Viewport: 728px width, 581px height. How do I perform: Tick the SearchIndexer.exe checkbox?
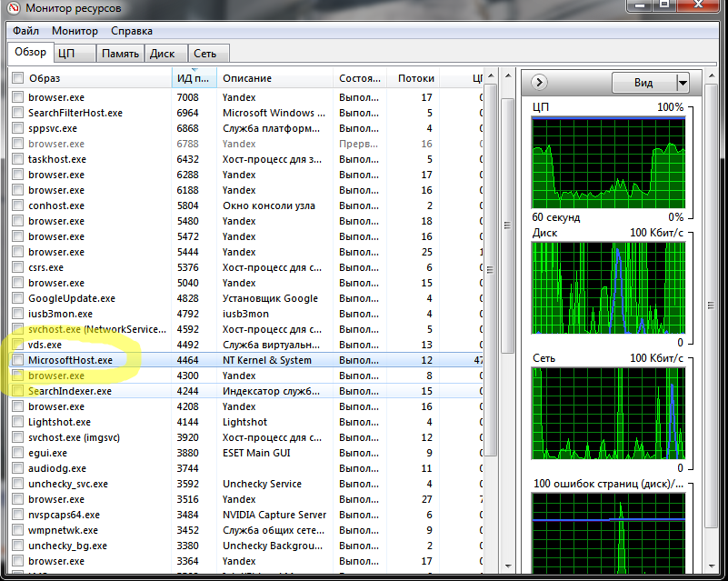pos(17,391)
